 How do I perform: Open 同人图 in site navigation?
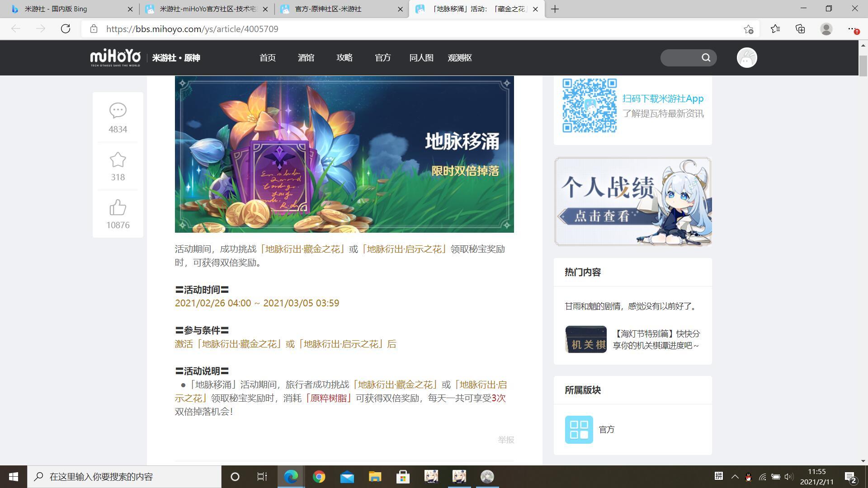[421, 58]
